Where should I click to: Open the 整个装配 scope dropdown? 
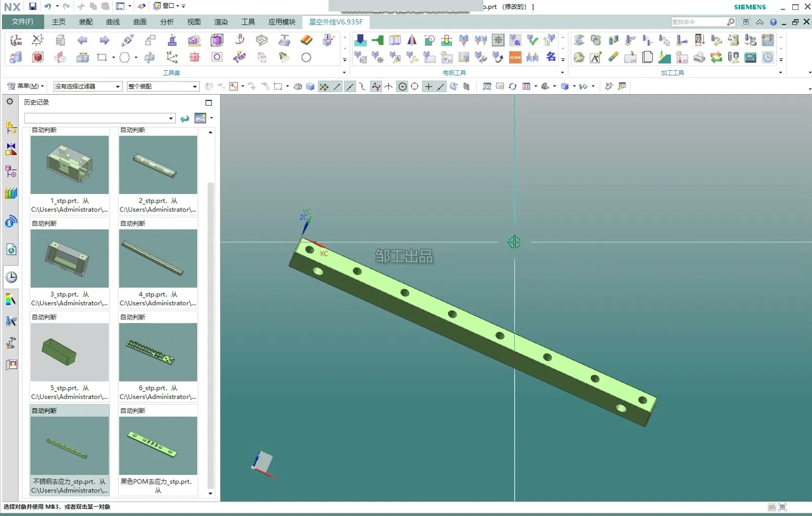click(x=163, y=86)
